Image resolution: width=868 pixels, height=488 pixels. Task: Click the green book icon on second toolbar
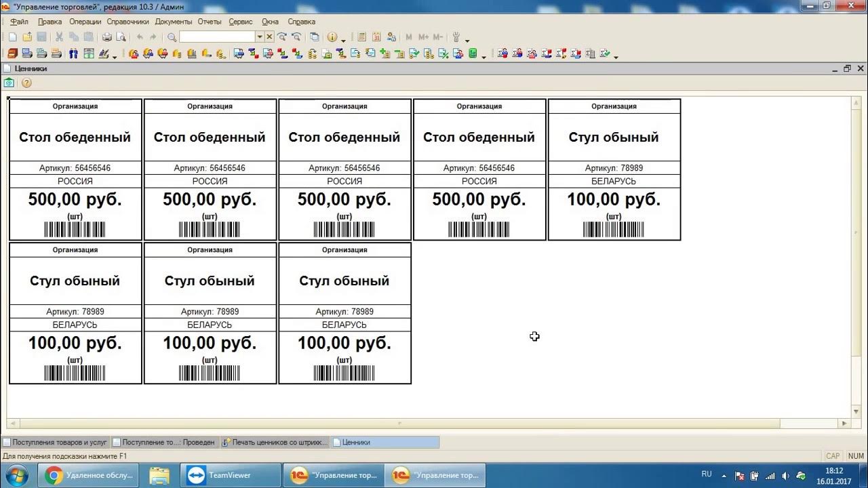coord(473,54)
